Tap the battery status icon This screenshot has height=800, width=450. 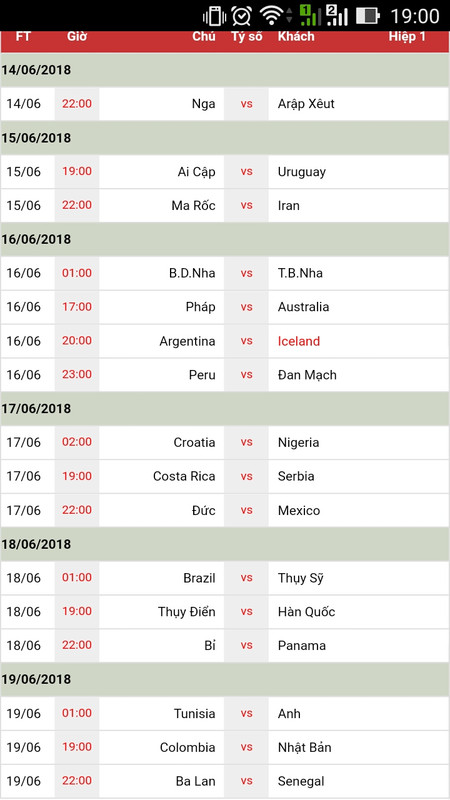tap(367, 16)
